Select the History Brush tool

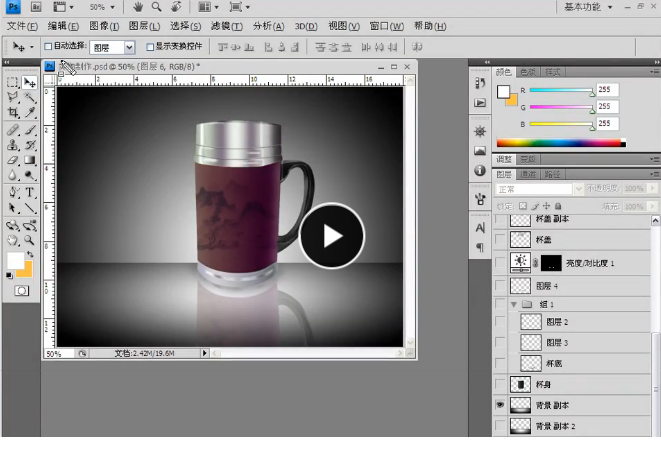30,145
